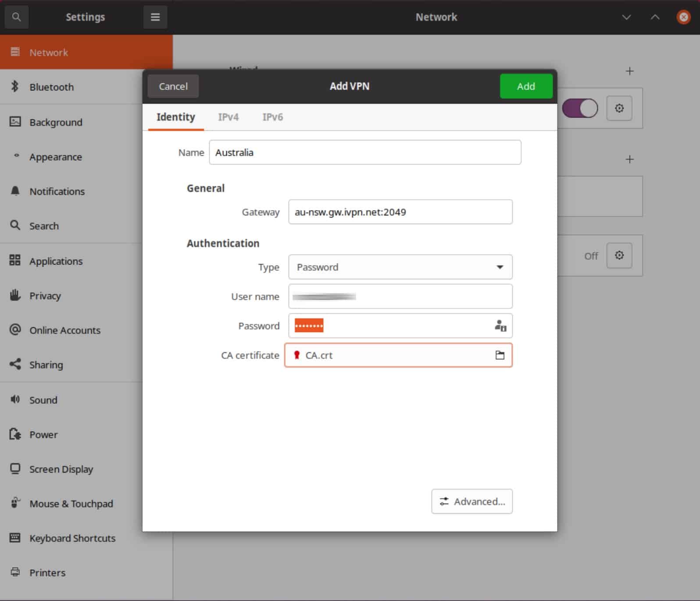The image size is (700, 601).
Task: Click the password storage options icon
Action: click(x=500, y=326)
